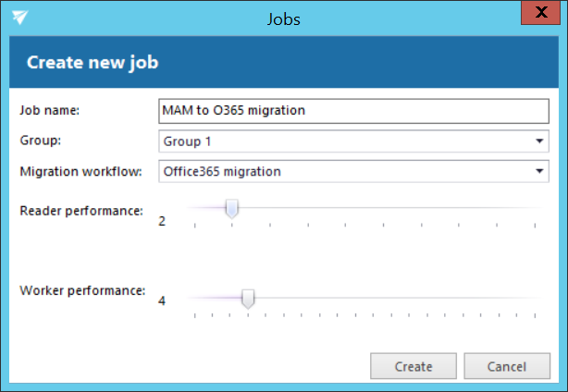Viewport: 568px width, 392px height.
Task: Click the far right end of Worker performance track
Action: 537,298
